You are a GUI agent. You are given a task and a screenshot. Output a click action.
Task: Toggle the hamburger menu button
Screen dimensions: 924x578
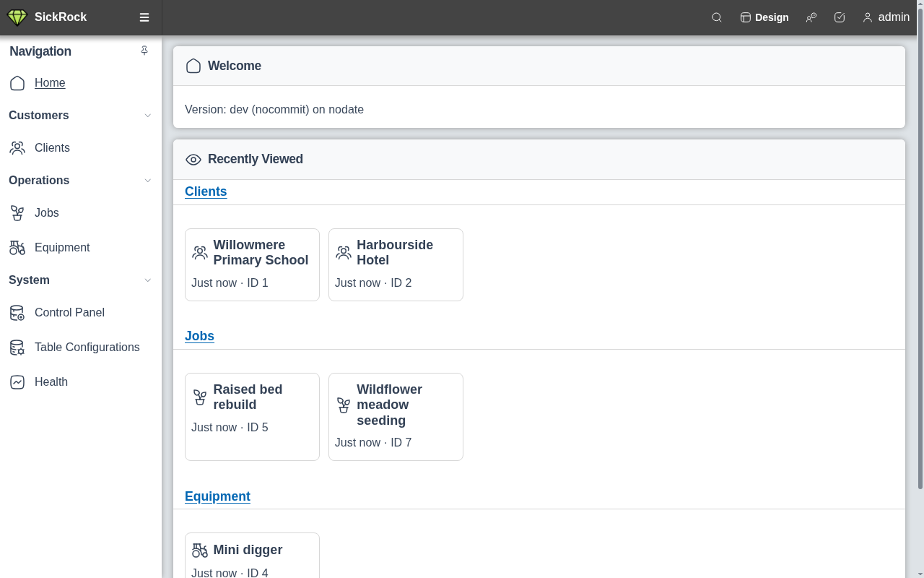coord(144,17)
